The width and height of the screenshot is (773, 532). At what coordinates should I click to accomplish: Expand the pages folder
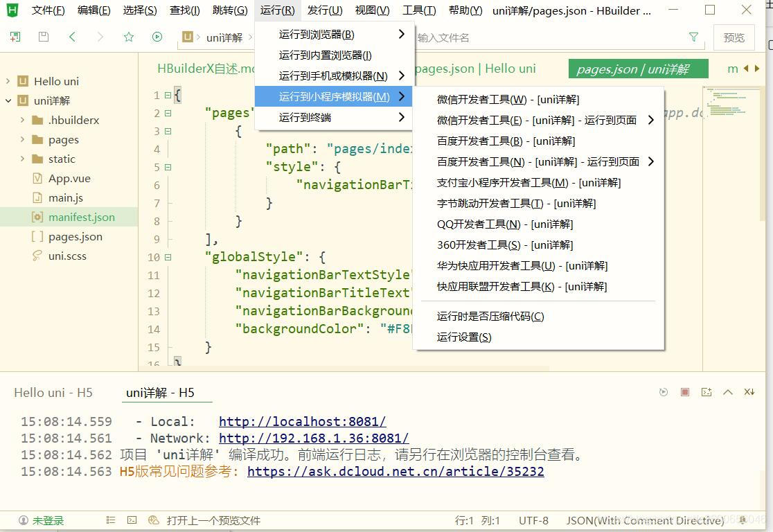(22, 139)
